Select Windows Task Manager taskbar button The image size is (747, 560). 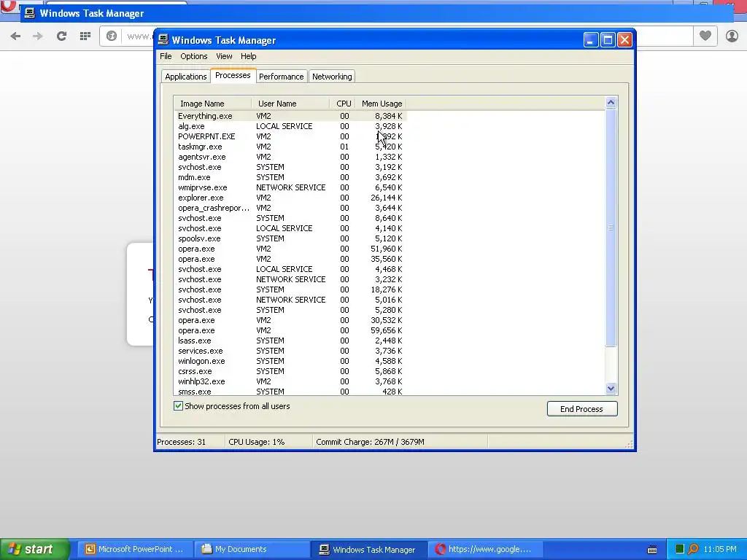coord(368,549)
